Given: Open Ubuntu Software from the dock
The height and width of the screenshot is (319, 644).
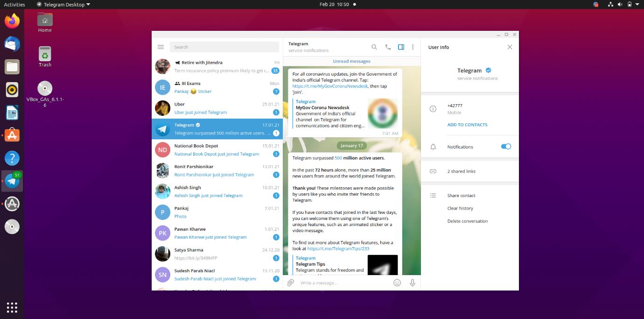Looking at the screenshot, I should click(x=12, y=135).
